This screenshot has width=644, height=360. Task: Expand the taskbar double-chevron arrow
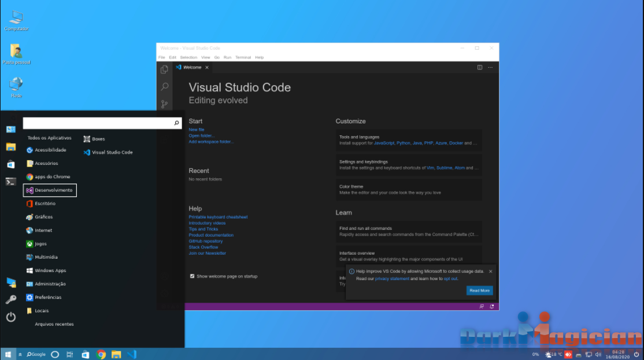[x=20, y=354]
